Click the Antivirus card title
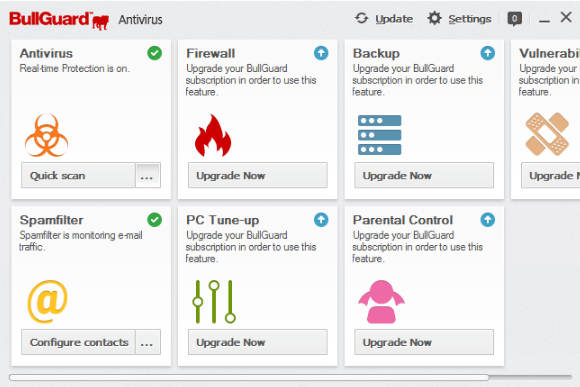 click(46, 53)
